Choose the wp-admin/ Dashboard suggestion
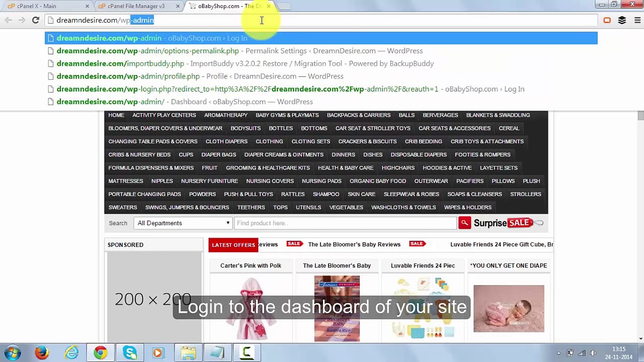Viewport: 644px width, 362px height. pos(321,102)
